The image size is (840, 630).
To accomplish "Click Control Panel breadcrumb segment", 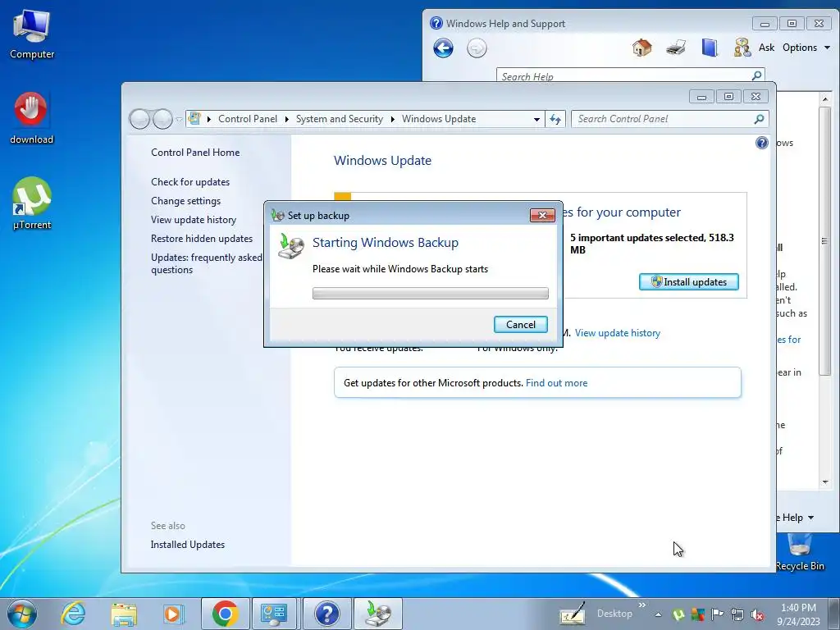I will 248,119.
